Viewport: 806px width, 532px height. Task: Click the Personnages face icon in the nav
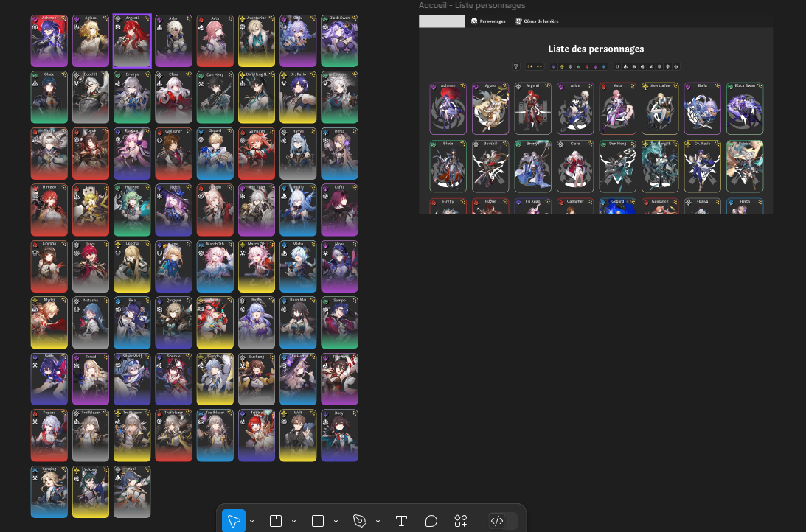(474, 21)
